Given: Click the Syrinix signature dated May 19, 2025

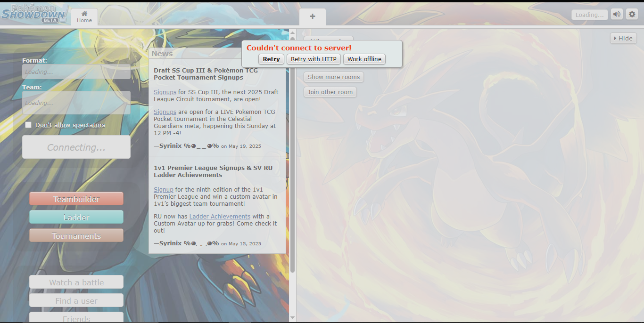Looking at the screenshot, I should click(x=207, y=146).
